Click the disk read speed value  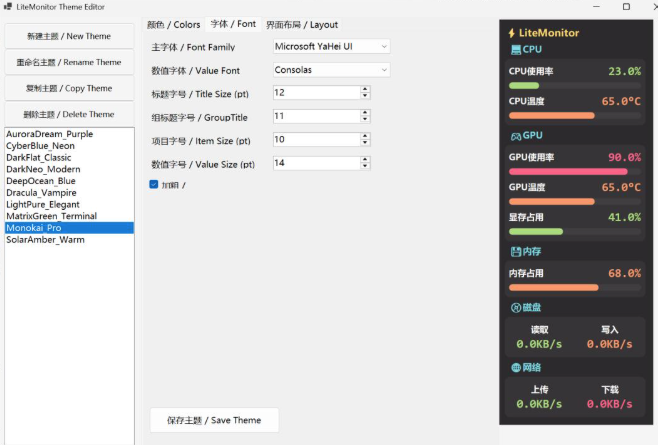click(539, 344)
